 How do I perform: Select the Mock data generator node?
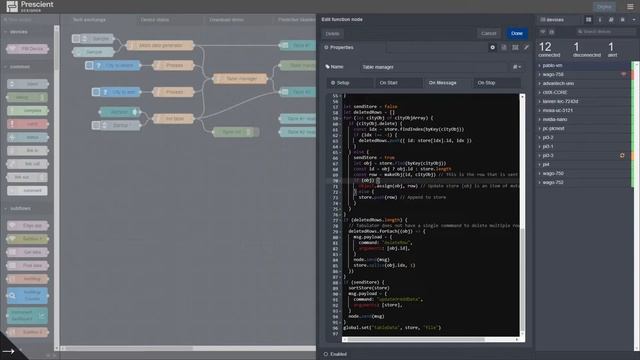(x=160, y=45)
